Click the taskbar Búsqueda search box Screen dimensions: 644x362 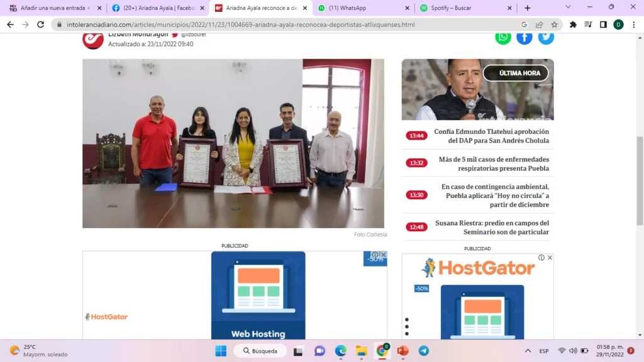(260, 351)
